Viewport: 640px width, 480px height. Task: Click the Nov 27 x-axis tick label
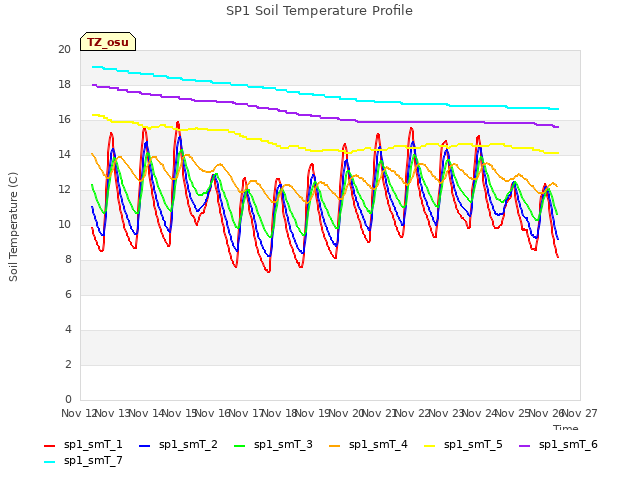580,413
